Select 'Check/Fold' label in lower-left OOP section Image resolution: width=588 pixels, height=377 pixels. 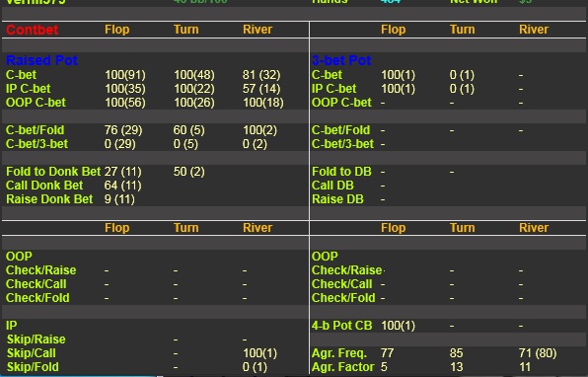click(x=37, y=298)
